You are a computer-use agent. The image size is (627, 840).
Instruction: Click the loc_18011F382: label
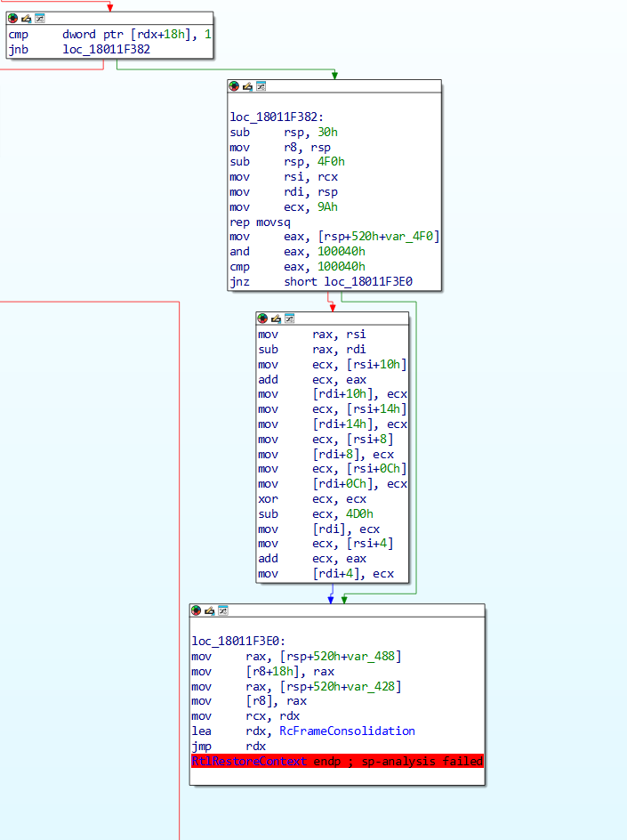277,117
